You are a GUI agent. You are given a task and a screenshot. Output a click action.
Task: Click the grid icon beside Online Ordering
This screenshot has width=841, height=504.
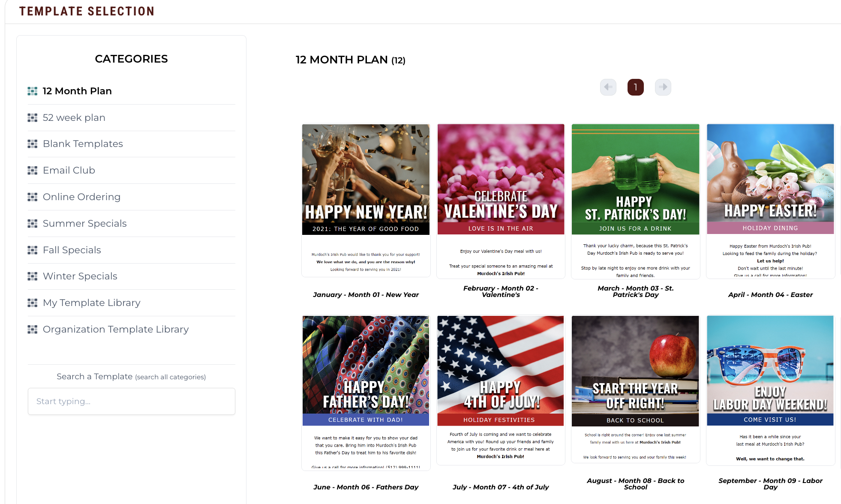(33, 197)
